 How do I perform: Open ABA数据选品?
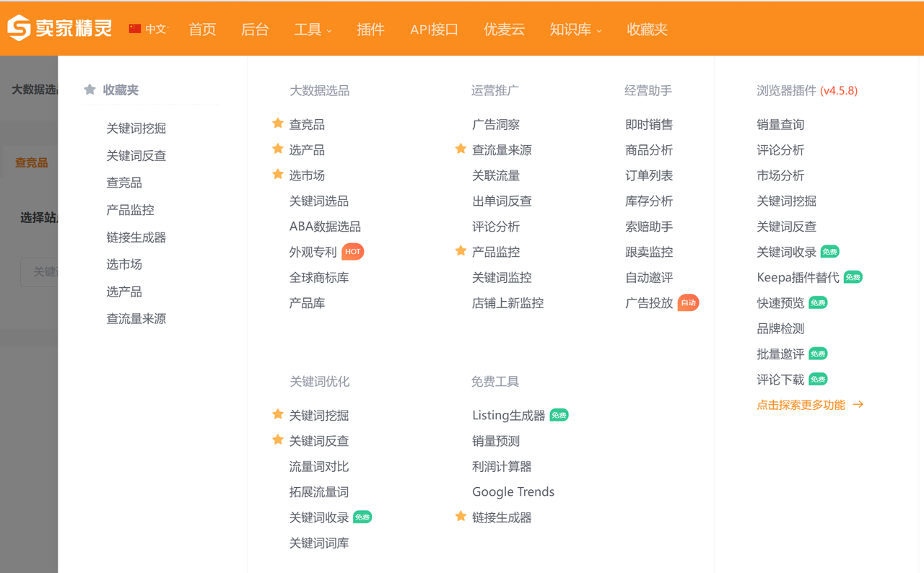click(325, 227)
